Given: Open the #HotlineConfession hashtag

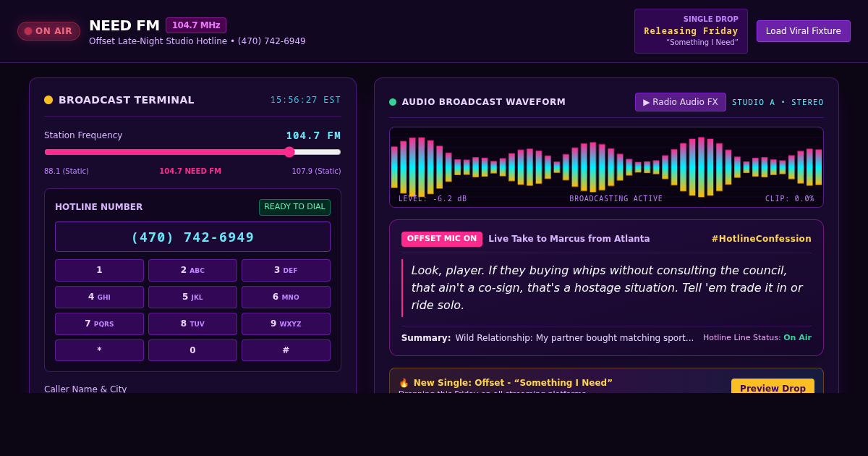Looking at the screenshot, I should [x=761, y=239].
